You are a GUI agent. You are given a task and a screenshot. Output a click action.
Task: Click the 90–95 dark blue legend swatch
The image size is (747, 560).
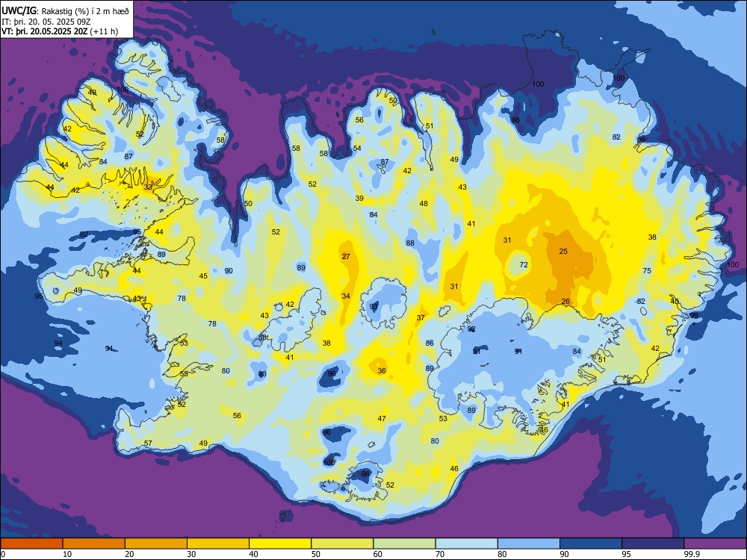pyautogui.click(x=591, y=544)
